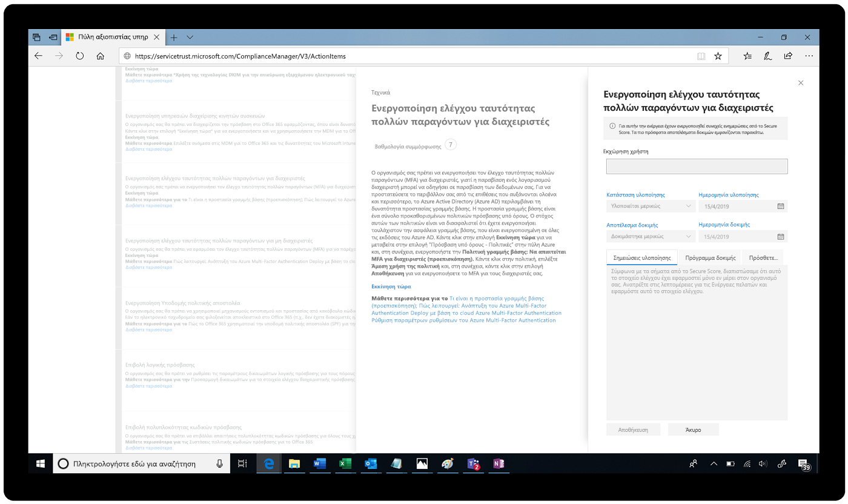The width and height of the screenshot is (848, 504).
Task: Open the Windows Start menu
Action: 41,464
